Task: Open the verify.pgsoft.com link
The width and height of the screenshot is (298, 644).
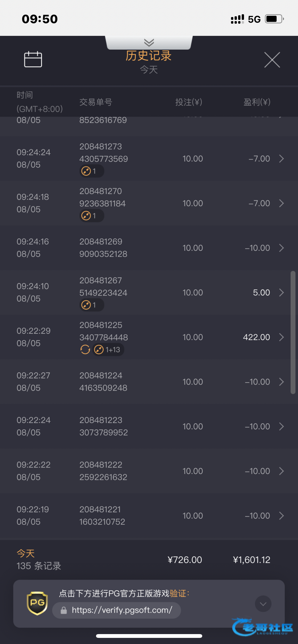Action: click(x=122, y=610)
